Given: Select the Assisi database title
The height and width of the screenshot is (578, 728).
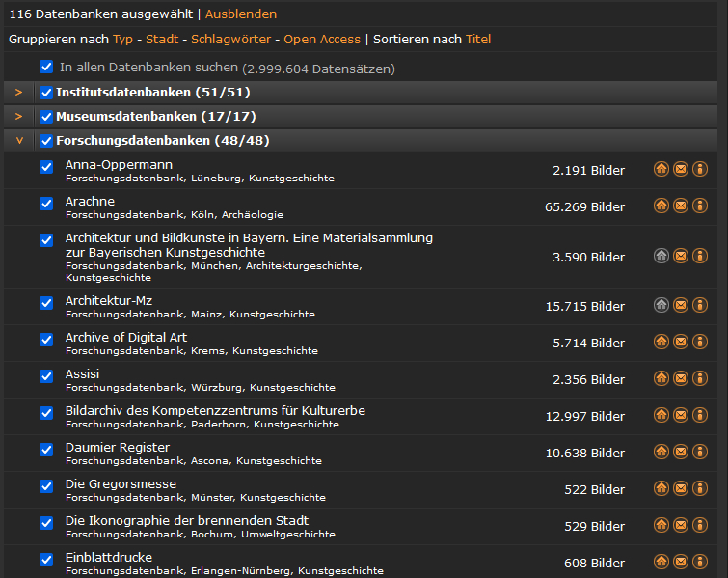Looking at the screenshot, I should [83, 374].
